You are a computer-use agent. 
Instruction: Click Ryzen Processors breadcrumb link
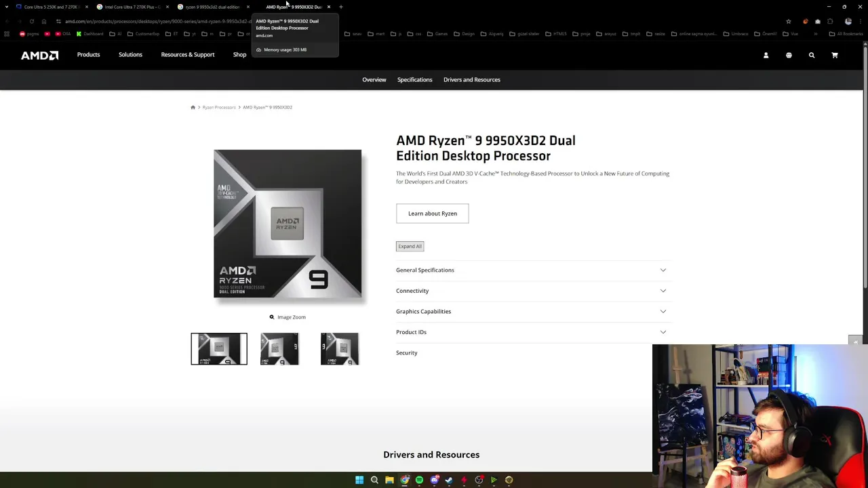tap(219, 107)
